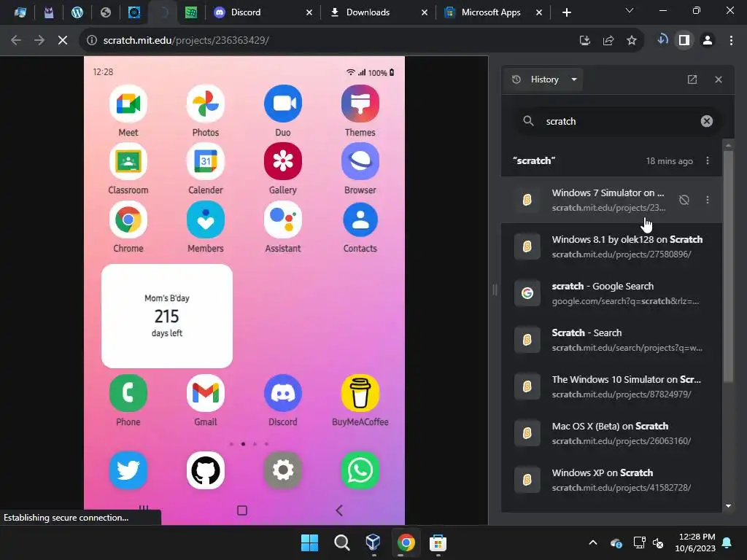
Task: Open Google Classroom app
Action: pyautogui.click(x=128, y=161)
